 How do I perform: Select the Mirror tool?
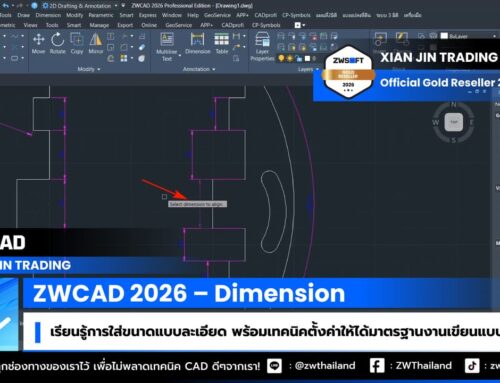coord(96,43)
